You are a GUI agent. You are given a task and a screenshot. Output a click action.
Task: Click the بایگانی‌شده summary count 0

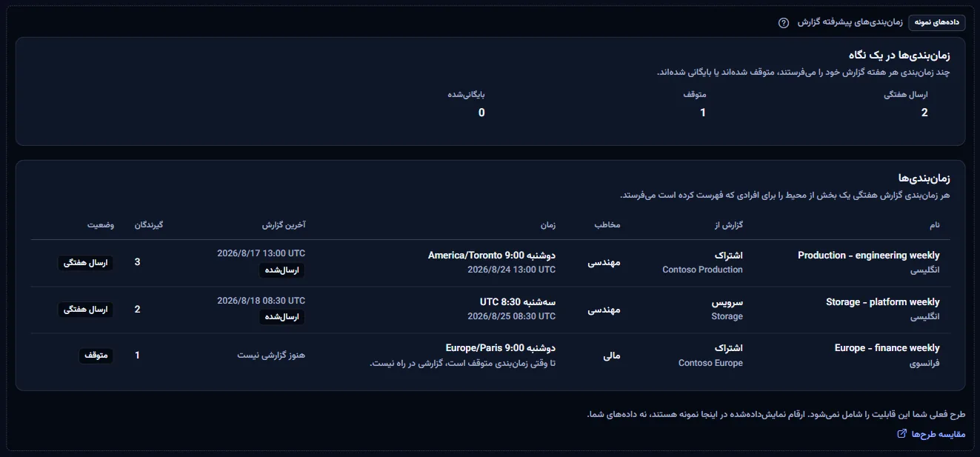(481, 113)
